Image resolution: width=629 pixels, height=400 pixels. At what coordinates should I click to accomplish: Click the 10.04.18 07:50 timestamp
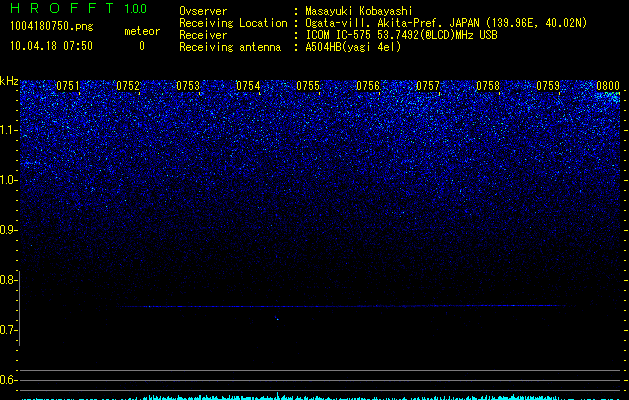(x=51, y=46)
